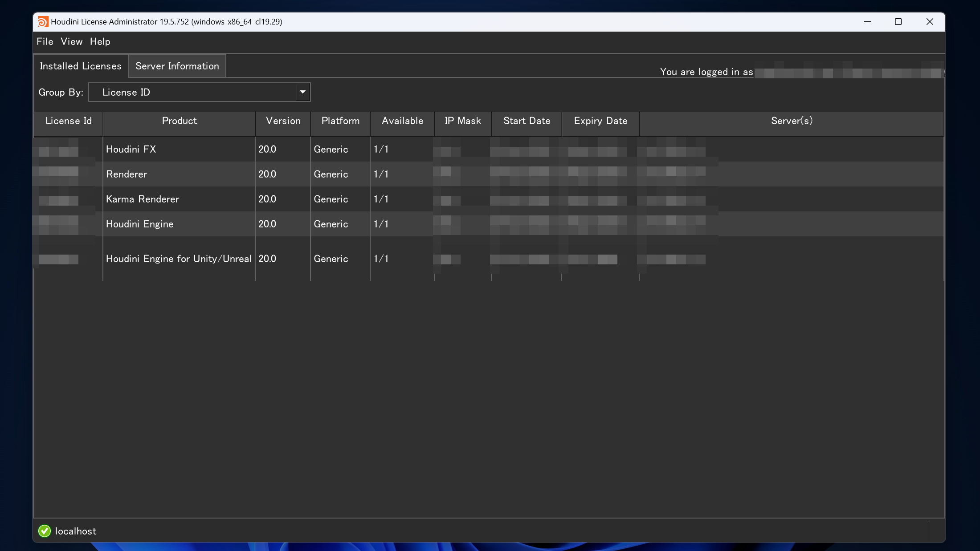This screenshot has height=551, width=980.
Task: Select Houdini Engine for Unity/Unreal row
Action: [489, 259]
